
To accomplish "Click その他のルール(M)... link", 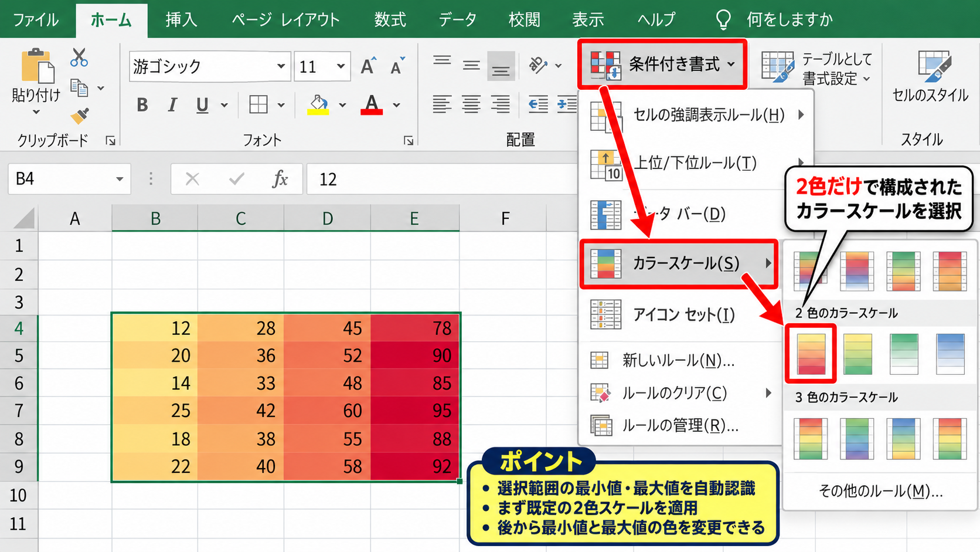I will [880, 491].
